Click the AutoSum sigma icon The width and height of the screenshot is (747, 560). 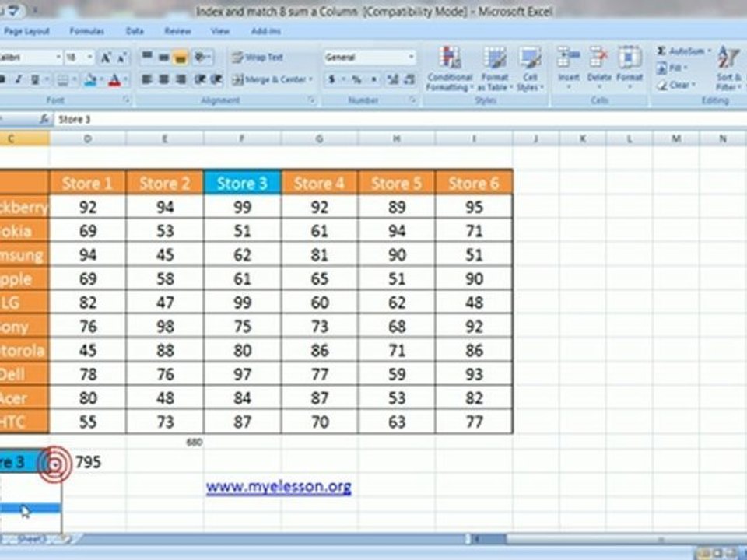pos(661,51)
